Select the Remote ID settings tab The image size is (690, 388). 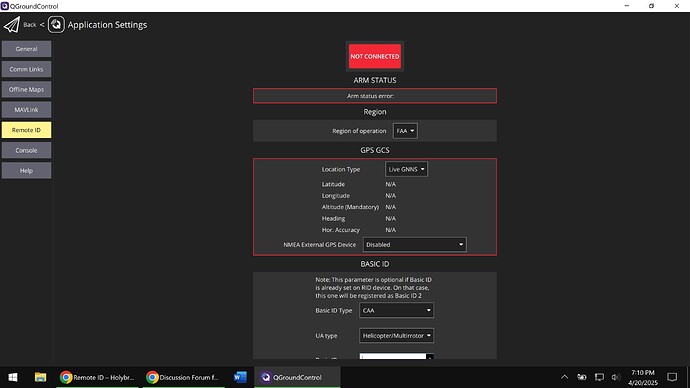tap(26, 130)
